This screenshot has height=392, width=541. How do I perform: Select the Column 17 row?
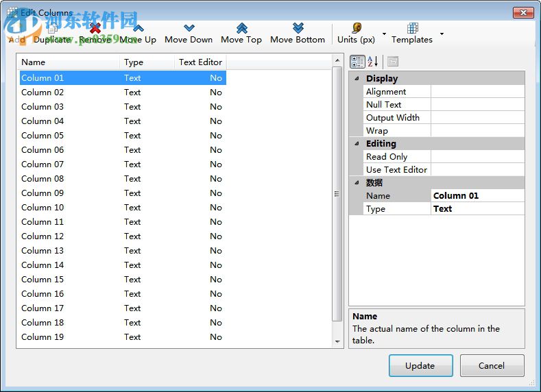(x=123, y=308)
